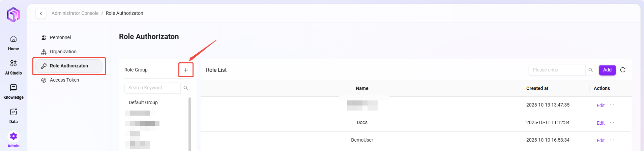Viewport: 644px width, 151px height.
Task: Go to the Knowledge section
Action: tap(13, 91)
